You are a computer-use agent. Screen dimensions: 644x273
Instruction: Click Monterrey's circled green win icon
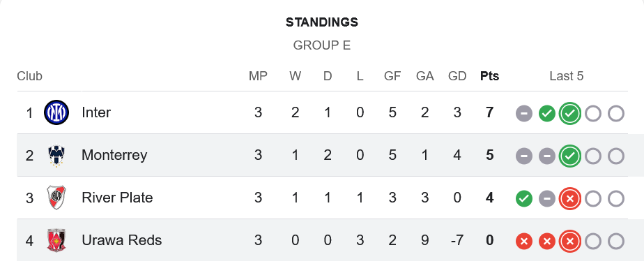tap(569, 156)
